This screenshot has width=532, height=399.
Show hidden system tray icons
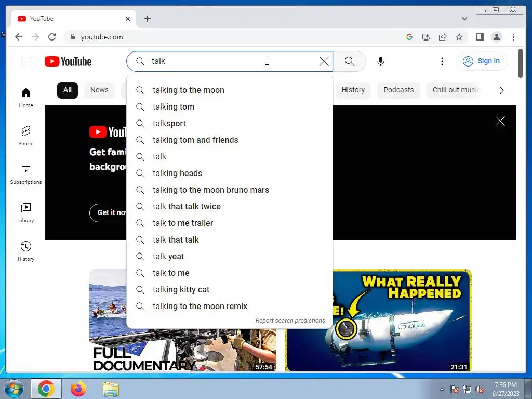tap(442, 389)
